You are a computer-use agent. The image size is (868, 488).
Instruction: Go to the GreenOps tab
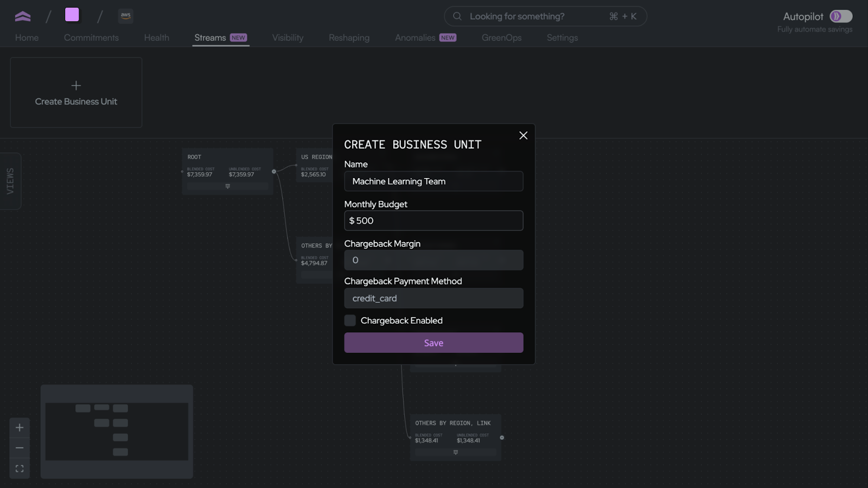pyautogui.click(x=501, y=37)
